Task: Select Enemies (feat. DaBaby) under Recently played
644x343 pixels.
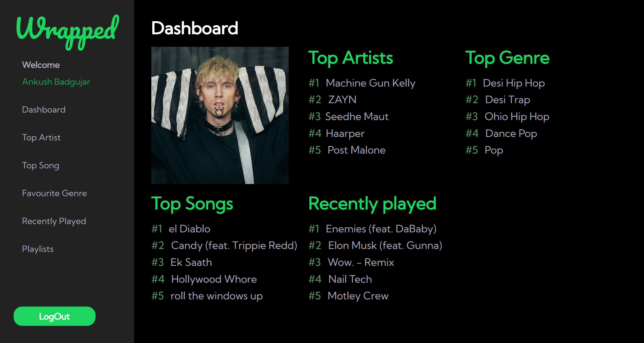Action: pyautogui.click(x=381, y=229)
